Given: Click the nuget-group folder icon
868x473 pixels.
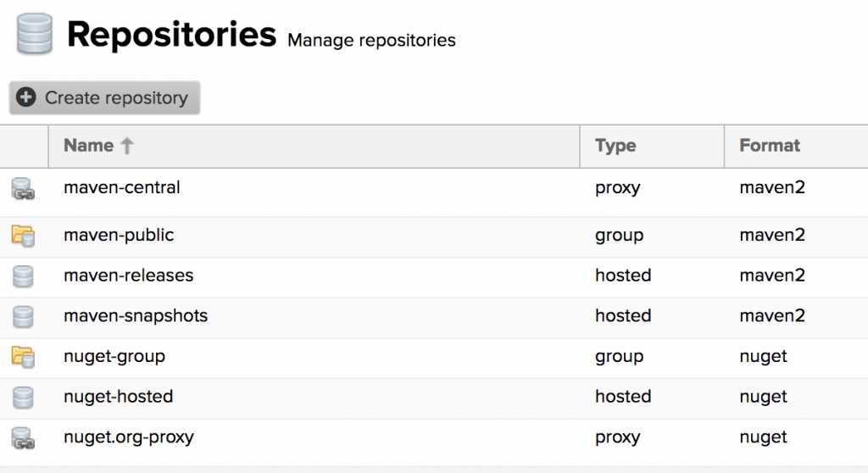Looking at the screenshot, I should click(x=23, y=357).
